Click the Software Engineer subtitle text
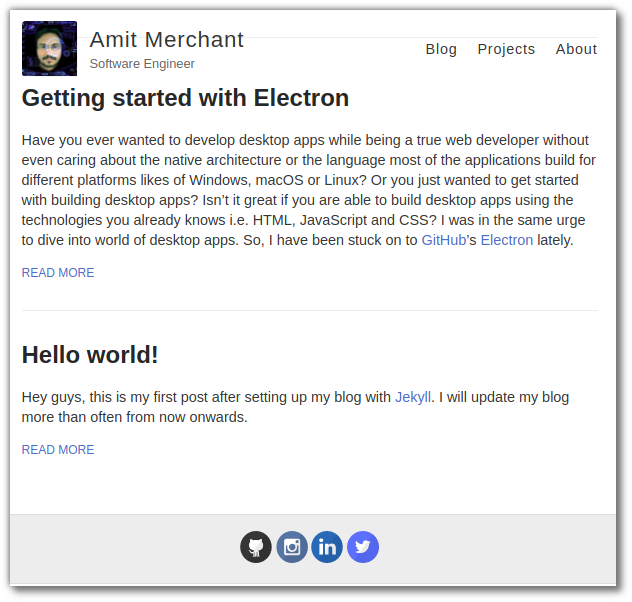The image size is (632, 602). point(142,64)
